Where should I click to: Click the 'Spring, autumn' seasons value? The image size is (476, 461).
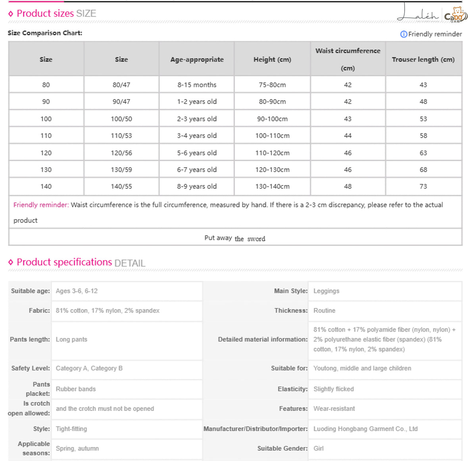pos(77,448)
